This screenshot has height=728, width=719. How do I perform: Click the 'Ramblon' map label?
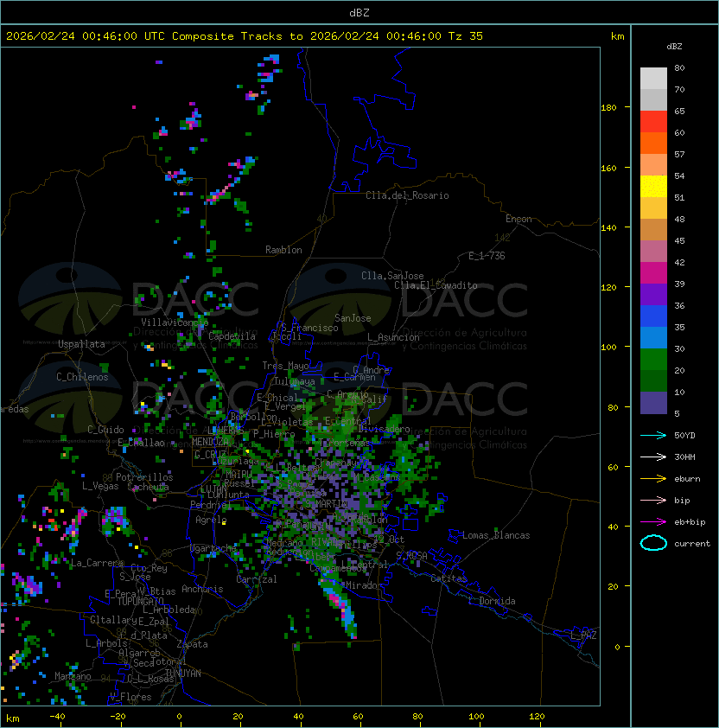[x=283, y=250]
